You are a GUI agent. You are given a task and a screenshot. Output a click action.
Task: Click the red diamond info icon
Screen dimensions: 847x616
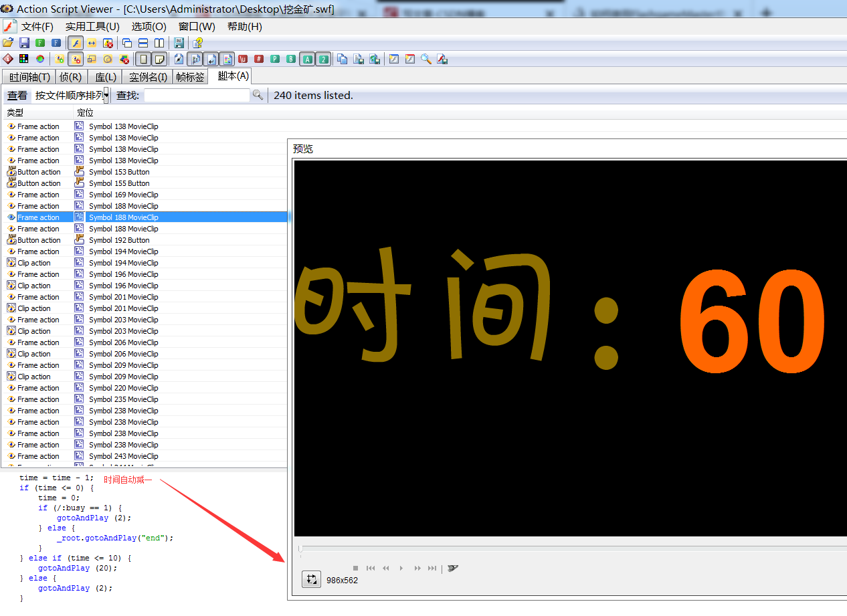point(8,59)
